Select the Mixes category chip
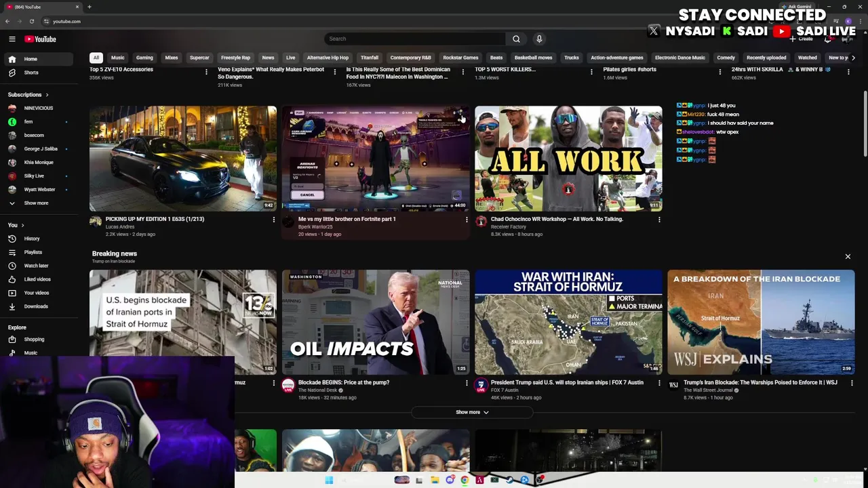Image resolution: width=868 pixels, height=488 pixels. [172, 58]
